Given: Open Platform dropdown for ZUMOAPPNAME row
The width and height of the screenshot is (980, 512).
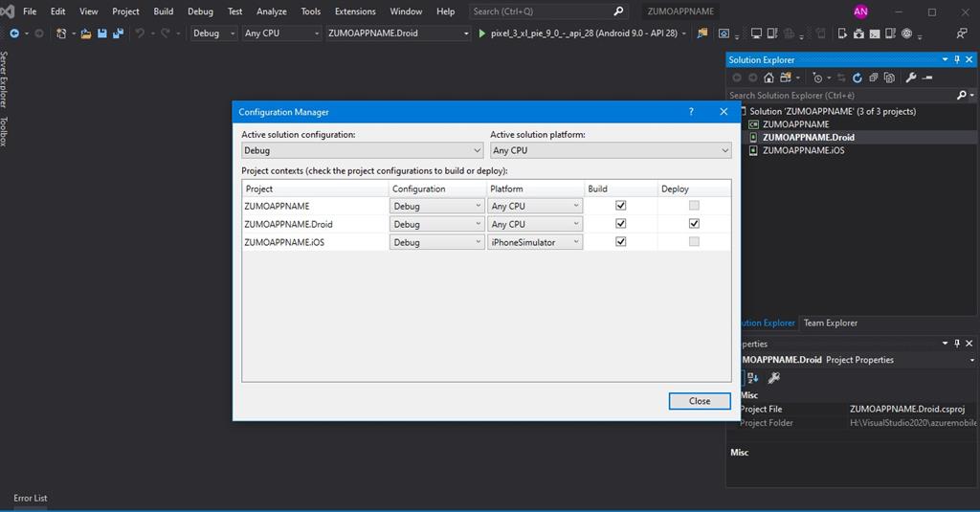Looking at the screenshot, I should tap(535, 206).
